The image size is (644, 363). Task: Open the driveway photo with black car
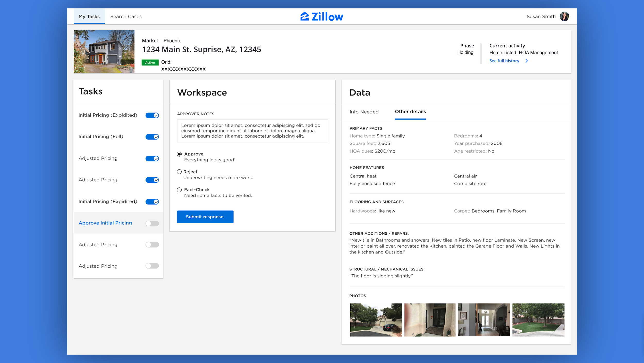pos(376,320)
